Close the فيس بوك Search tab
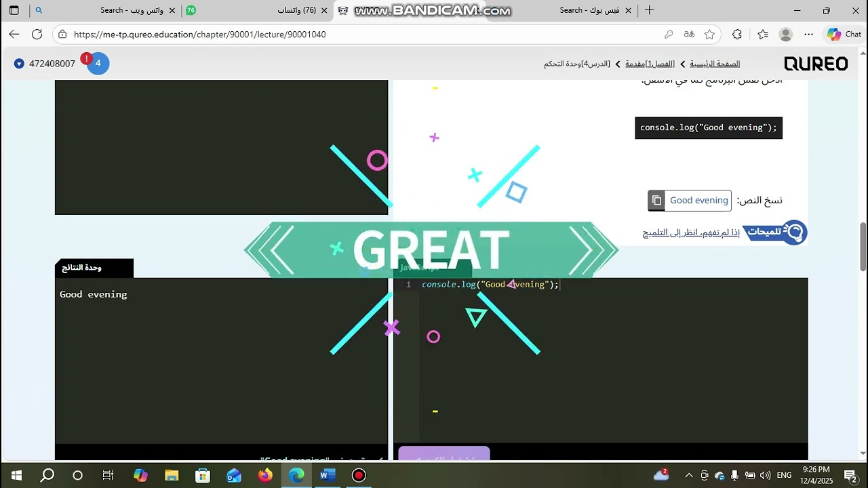The height and width of the screenshot is (488, 868). tap(627, 10)
